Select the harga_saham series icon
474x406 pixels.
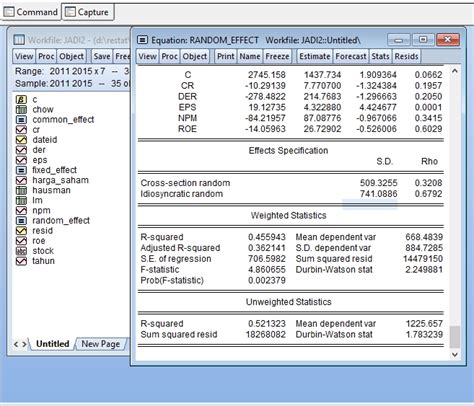point(21,180)
